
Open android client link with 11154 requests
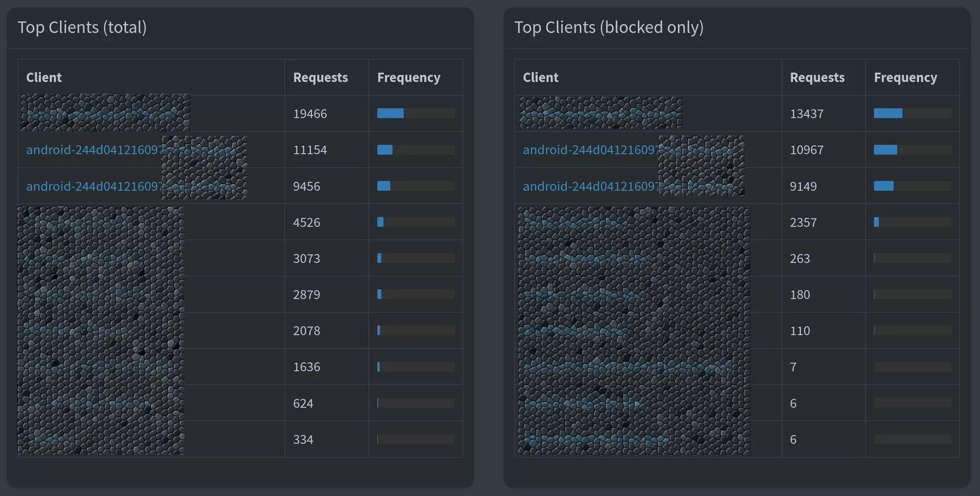pyautogui.click(x=94, y=150)
